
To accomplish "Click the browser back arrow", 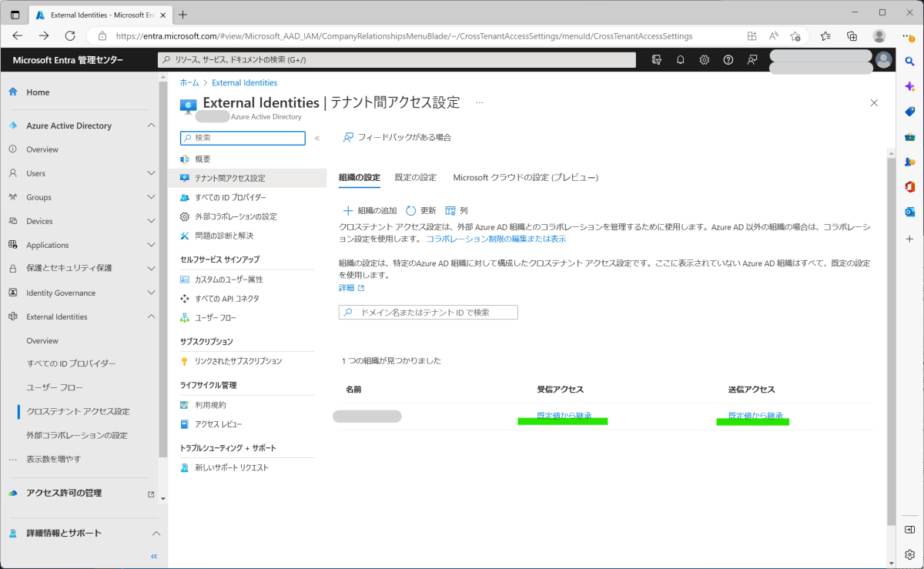I will tap(18, 35).
